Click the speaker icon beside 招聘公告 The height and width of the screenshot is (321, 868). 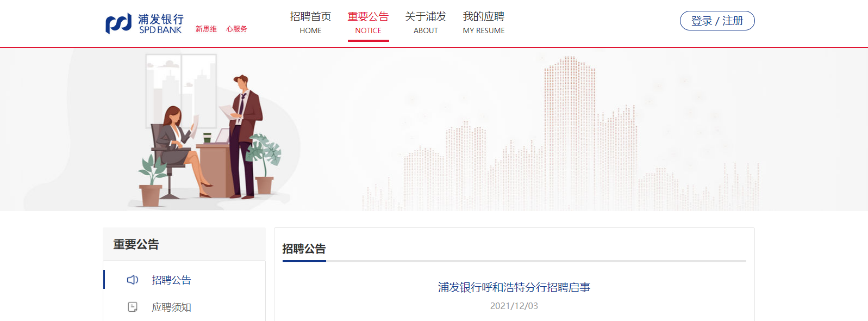pyautogui.click(x=133, y=280)
